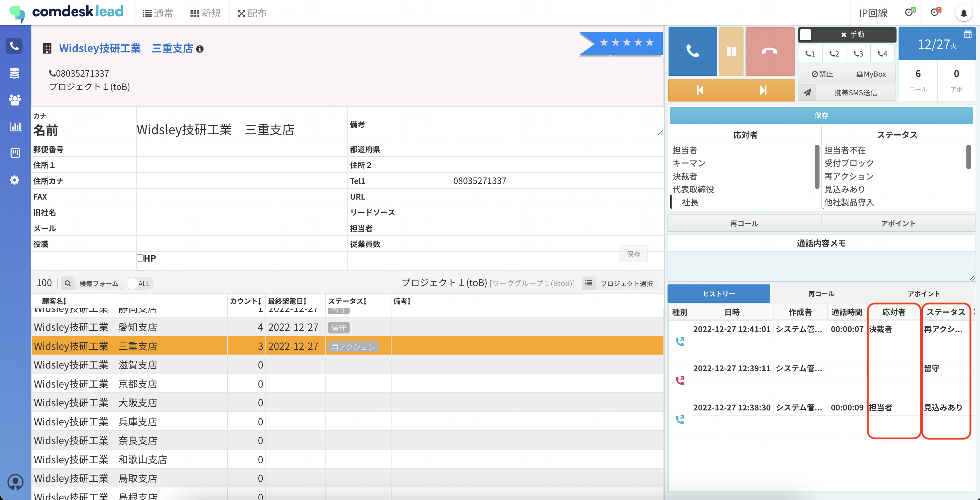Click the blue call phone button
The image size is (980, 500).
coord(692,51)
